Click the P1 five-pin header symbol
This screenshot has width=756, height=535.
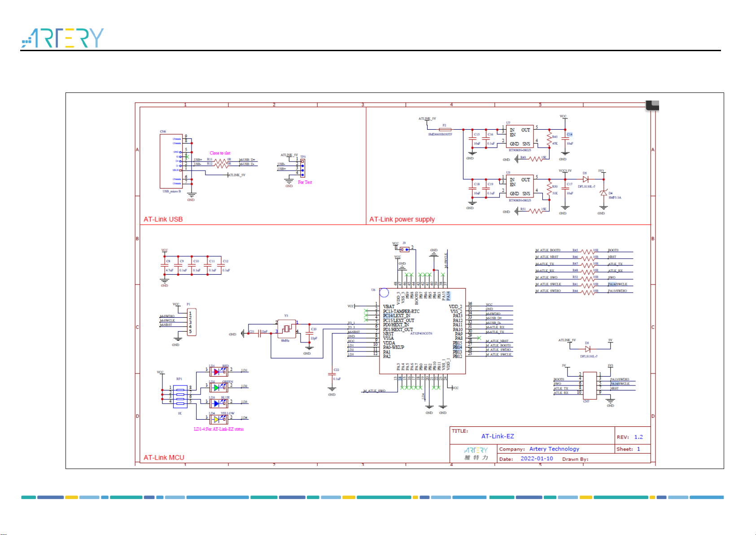[x=192, y=322]
